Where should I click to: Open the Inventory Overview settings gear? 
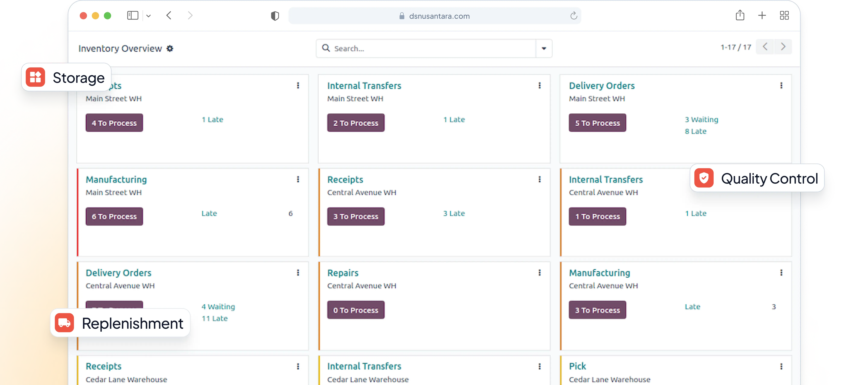tap(170, 49)
